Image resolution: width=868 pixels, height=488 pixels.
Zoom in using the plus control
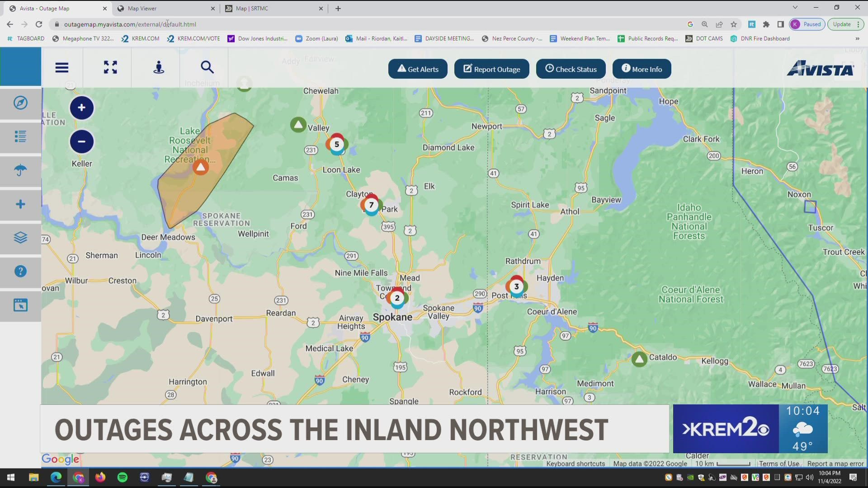(x=81, y=108)
